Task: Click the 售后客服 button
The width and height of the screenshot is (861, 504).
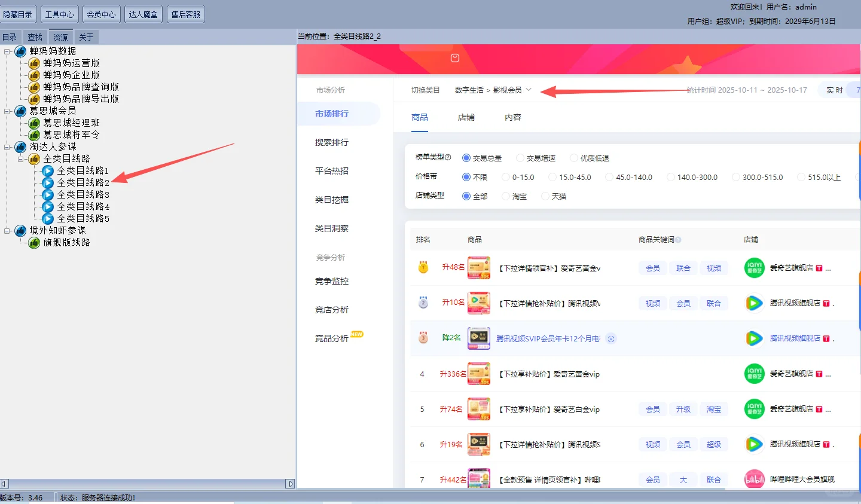Action: (x=186, y=14)
